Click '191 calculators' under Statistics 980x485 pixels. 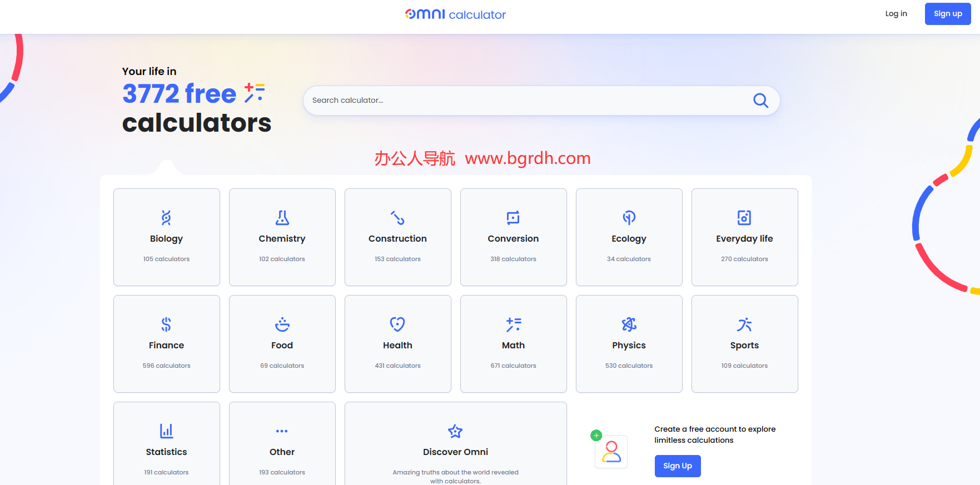tap(166, 472)
